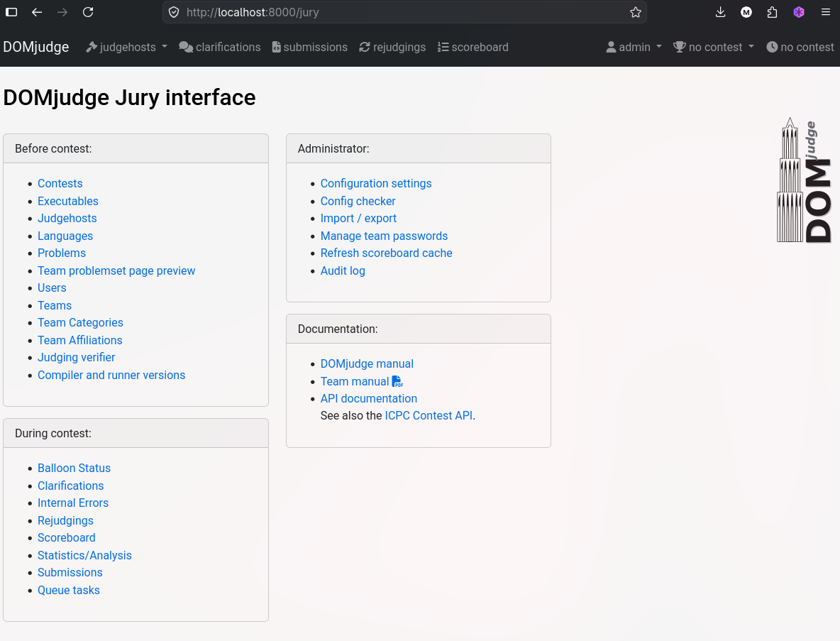This screenshot has height=641, width=840.
Task: Open the browser downloads icon
Action: point(721,12)
